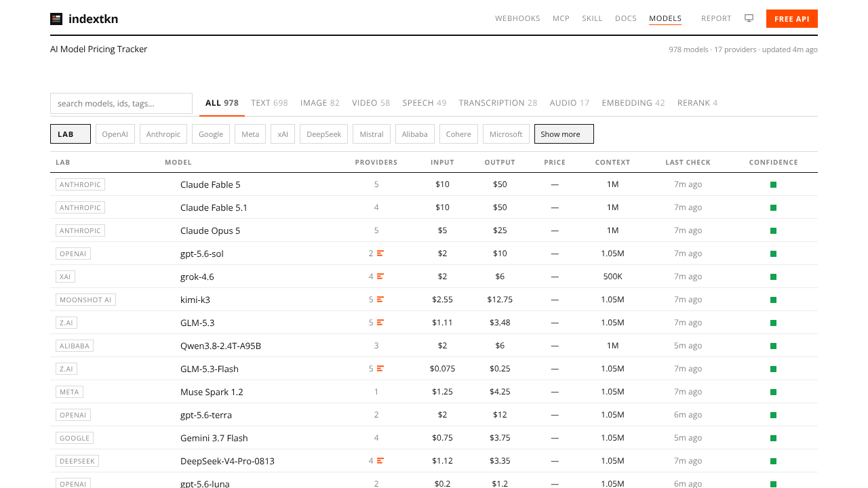Switch to the ALL 978 tab
Viewport: 868px width, 488px height.
point(222,103)
